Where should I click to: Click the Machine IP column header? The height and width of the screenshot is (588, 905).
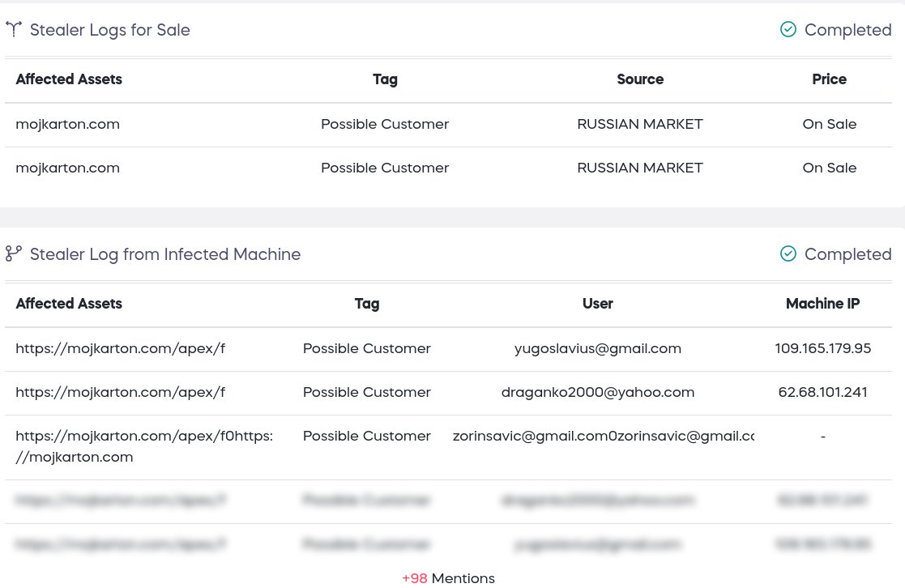point(822,304)
